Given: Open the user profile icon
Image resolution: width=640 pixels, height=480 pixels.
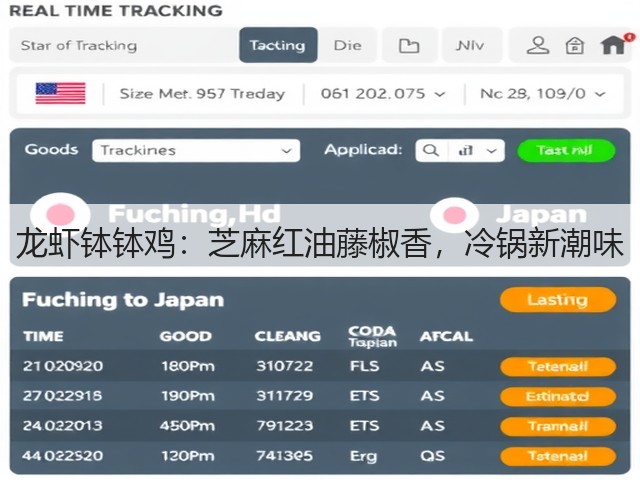Looking at the screenshot, I should (x=538, y=45).
